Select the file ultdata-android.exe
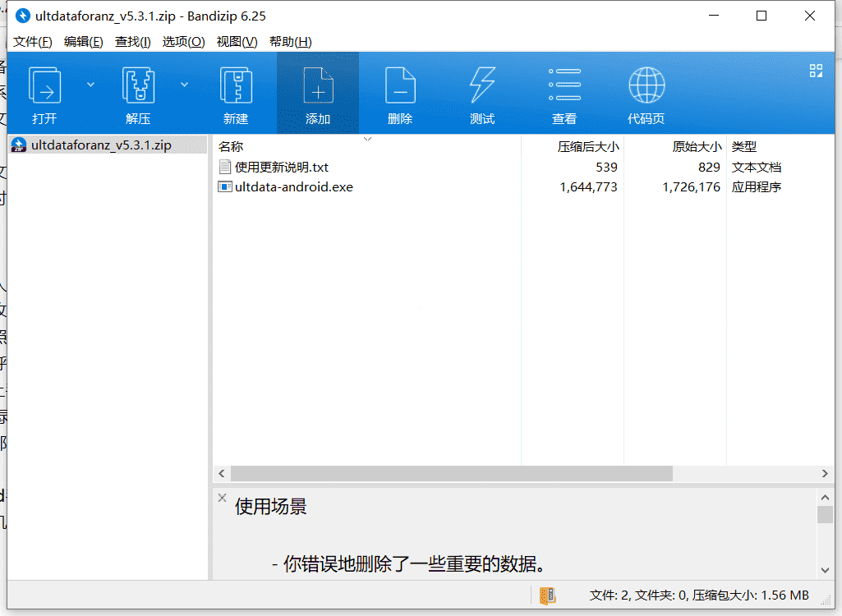Image resolution: width=842 pixels, height=616 pixels. tap(294, 187)
